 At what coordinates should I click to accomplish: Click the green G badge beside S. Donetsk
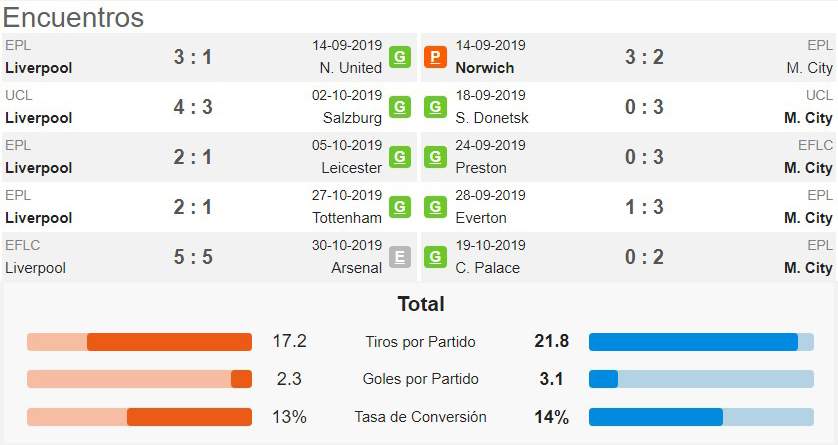[435, 107]
